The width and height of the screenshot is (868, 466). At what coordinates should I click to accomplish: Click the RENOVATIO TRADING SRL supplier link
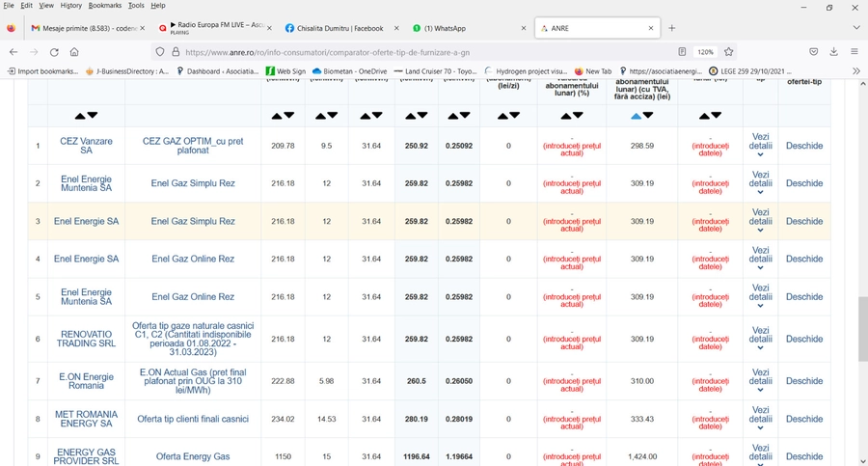tap(87, 339)
